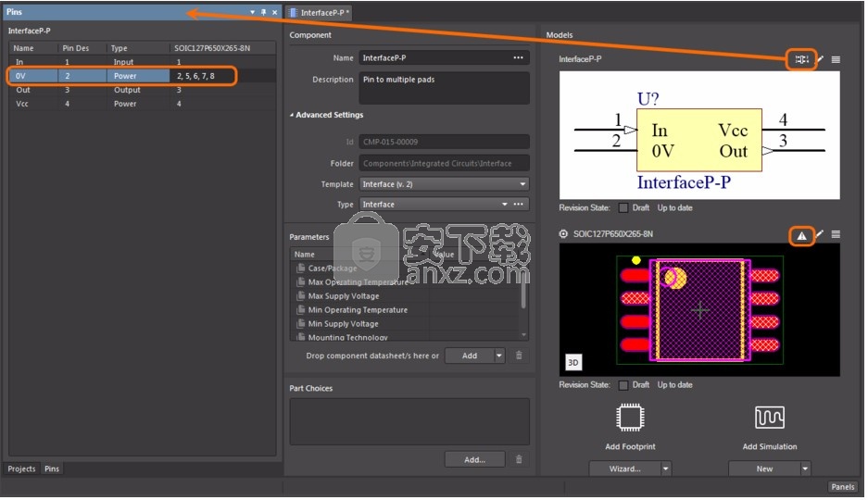
Task: Click the Description text field
Action: [444, 87]
